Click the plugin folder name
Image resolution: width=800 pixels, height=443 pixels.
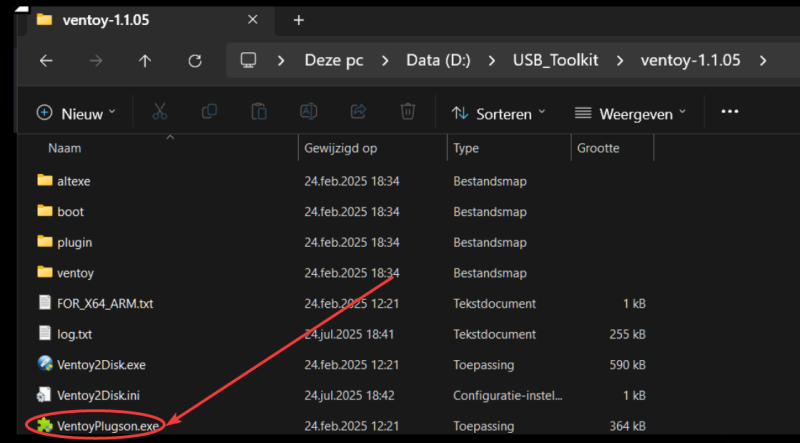pyautogui.click(x=74, y=242)
